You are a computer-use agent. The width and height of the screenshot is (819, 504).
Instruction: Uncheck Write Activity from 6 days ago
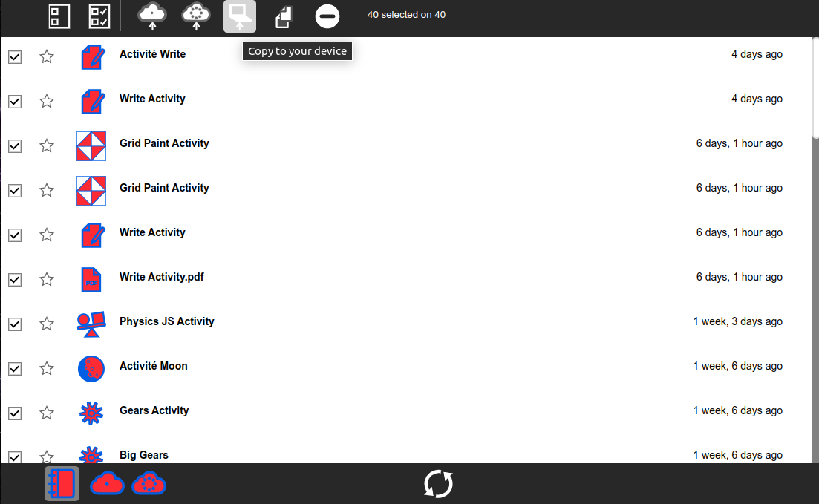tap(15, 235)
